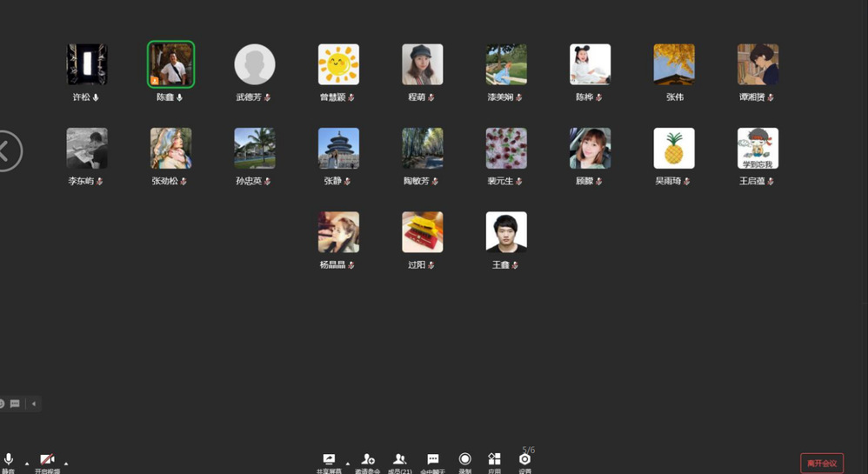Expand camera options arrow
Image resolution: width=868 pixels, height=474 pixels.
coord(66,463)
